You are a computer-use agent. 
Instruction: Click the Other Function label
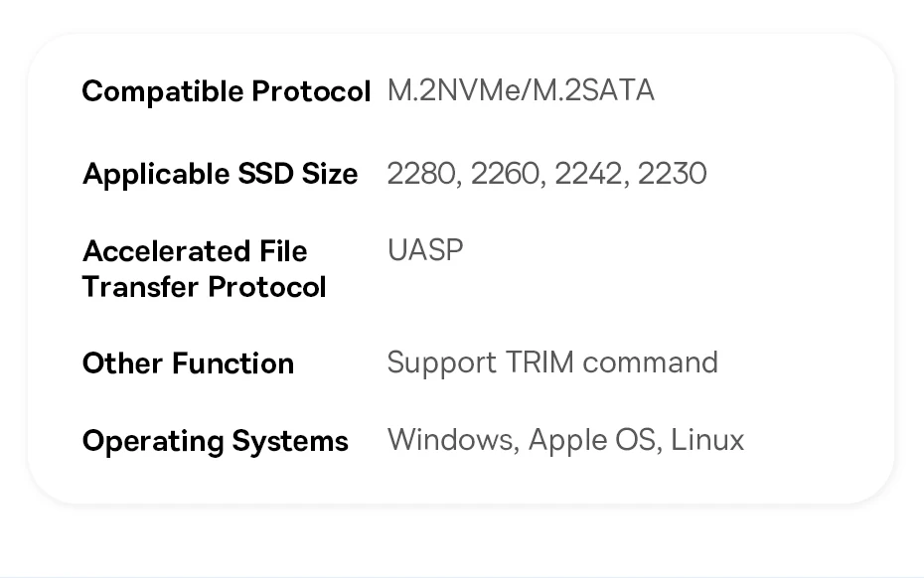pyautogui.click(x=188, y=363)
